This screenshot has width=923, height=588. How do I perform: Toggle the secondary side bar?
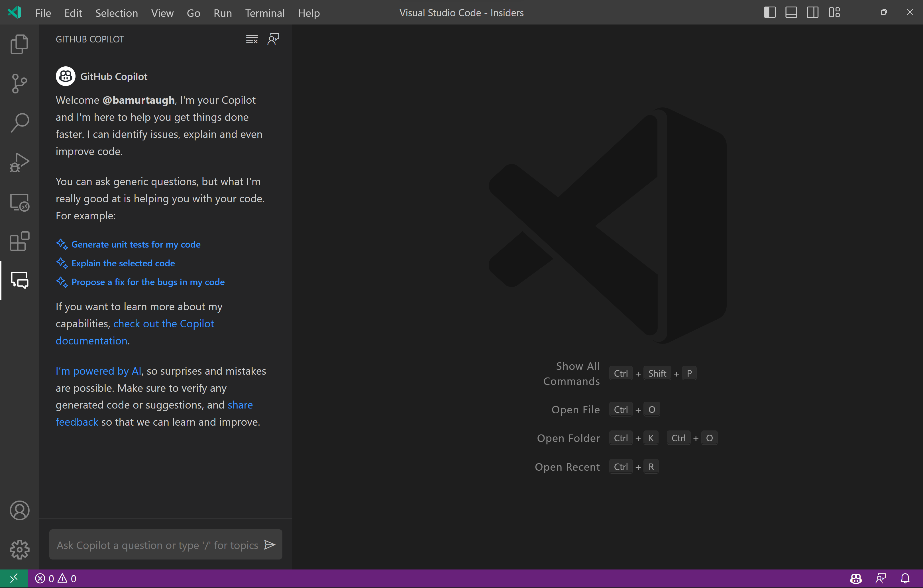(x=812, y=12)
